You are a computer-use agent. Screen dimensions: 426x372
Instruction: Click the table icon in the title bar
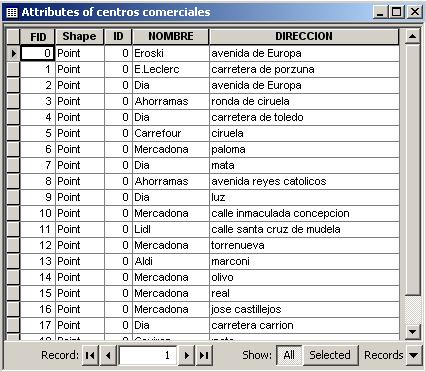click(x=12, y=12)
